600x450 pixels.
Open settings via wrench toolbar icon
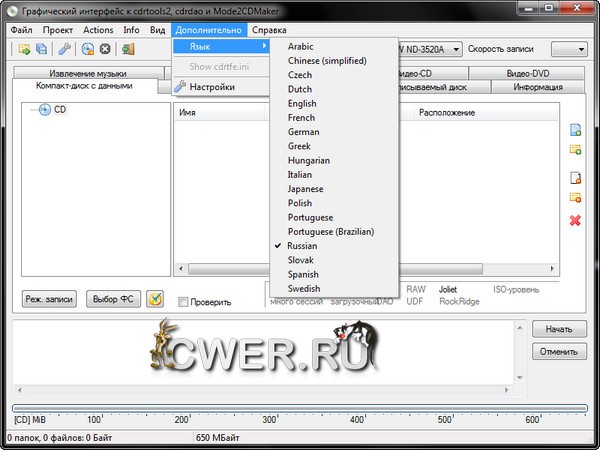click(x=65, y=49)
